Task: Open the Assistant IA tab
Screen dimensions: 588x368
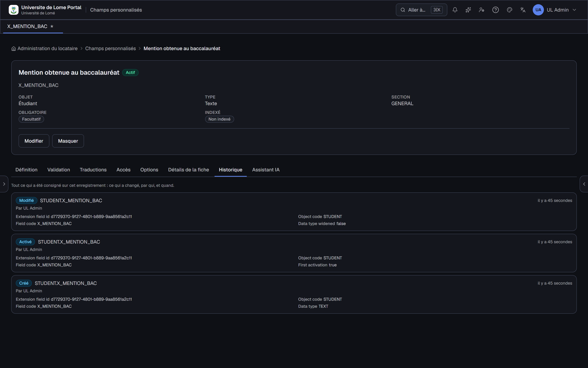Action: pos(266,170)
